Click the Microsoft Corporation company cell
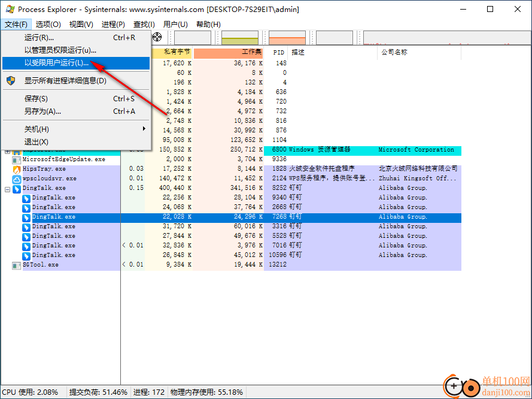The image size is (532, 399). pyautogui.click(x=416, y=150)
